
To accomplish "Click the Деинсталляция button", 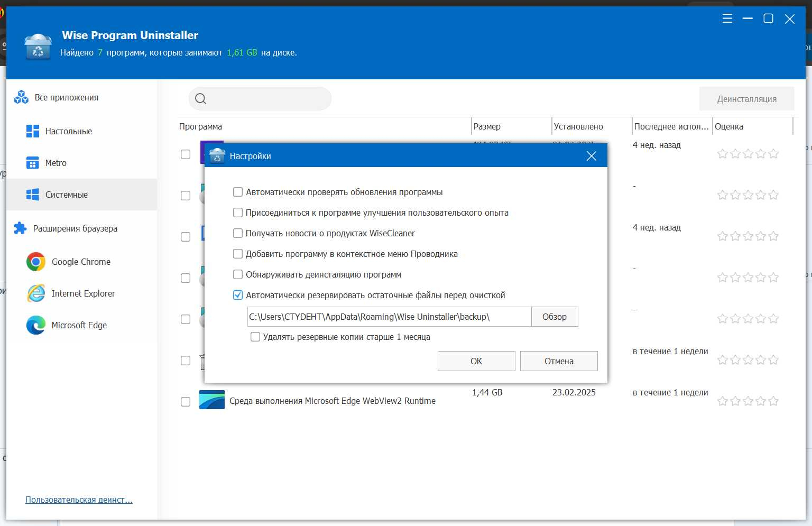I will coord(746,99).
